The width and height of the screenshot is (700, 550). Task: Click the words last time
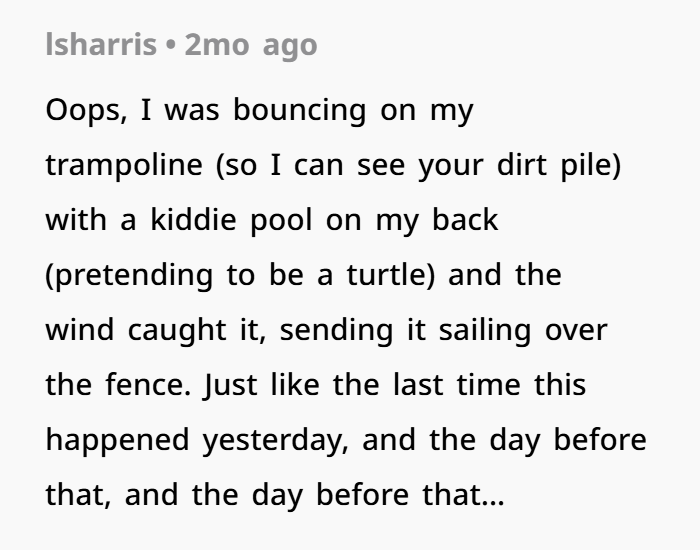point(457,385)
